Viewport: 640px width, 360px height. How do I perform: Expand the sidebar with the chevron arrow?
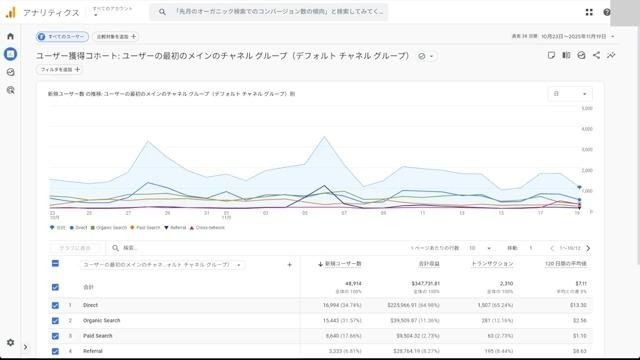pos(25,347)
